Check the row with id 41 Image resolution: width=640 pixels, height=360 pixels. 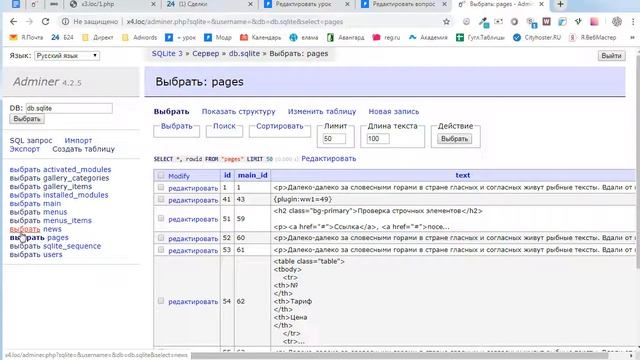point(161,199)
